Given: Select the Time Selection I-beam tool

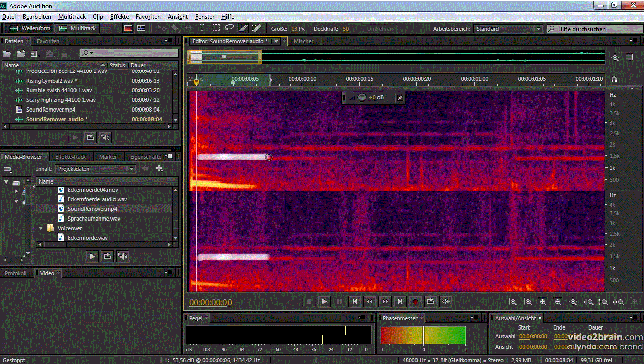Looking at the screenshot, I should click(202, 28).
